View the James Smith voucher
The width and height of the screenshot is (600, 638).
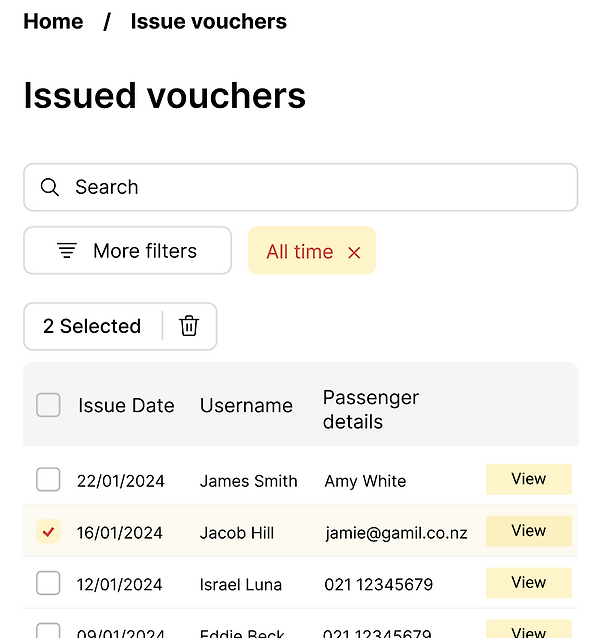[x=528, y=479]
